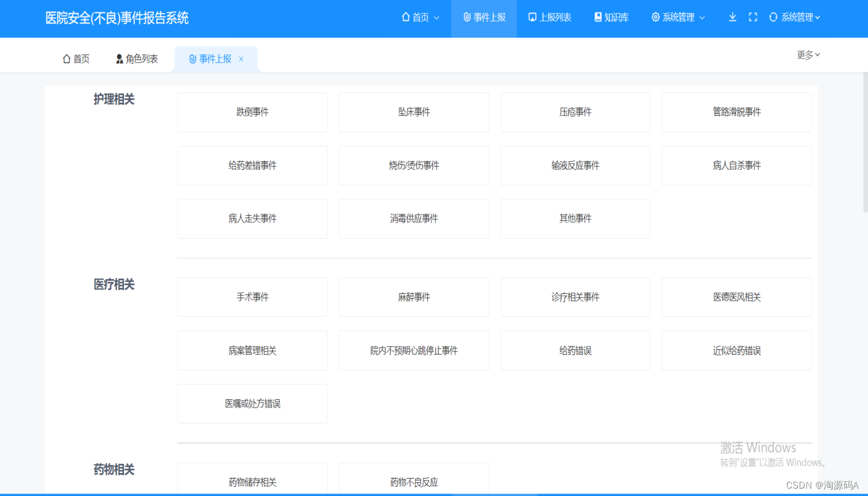Click the paperclip icon beside 事件上报 nav
Screen dimensions: 868x496
point(467,17)
